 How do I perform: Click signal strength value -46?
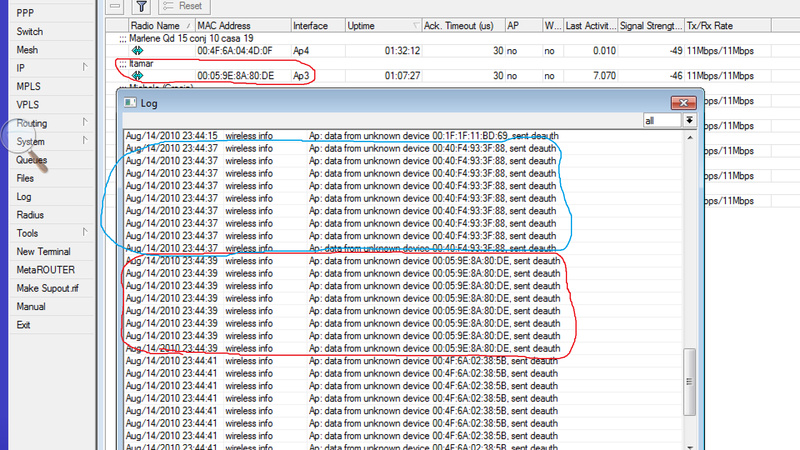coord(676,76)
